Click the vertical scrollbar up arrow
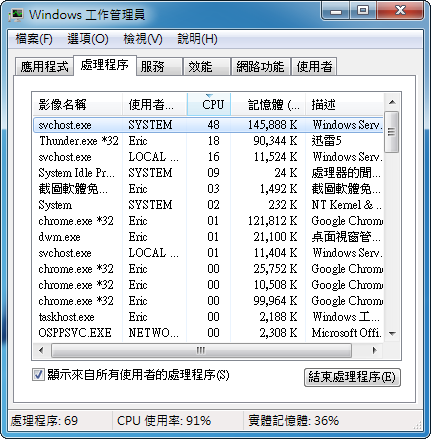The width and height of the screenshot is (431, 439). [x=392, y=102]
